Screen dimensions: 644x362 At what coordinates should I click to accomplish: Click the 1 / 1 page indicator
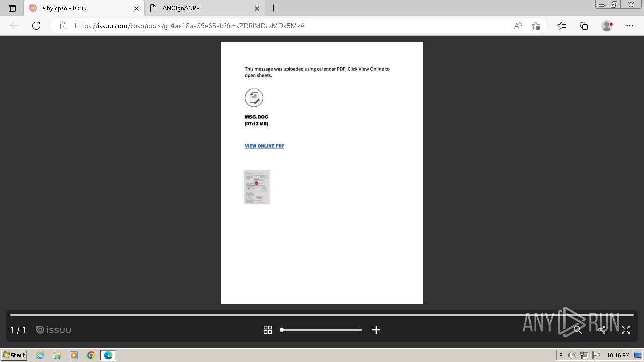tap(18, 330)
